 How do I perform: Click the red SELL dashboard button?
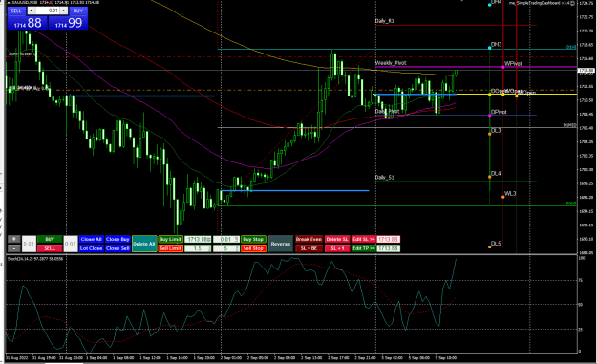[50, 248]
